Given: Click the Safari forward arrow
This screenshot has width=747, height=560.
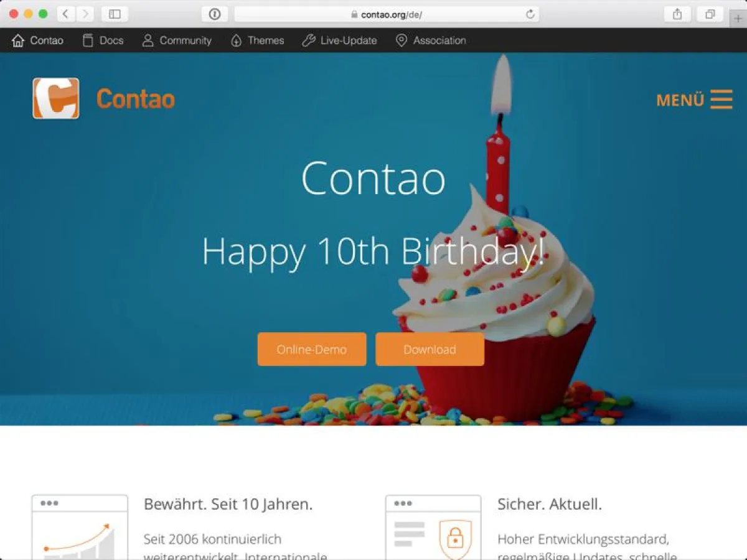Looking at the screenshot, I should tap(85, 14).
